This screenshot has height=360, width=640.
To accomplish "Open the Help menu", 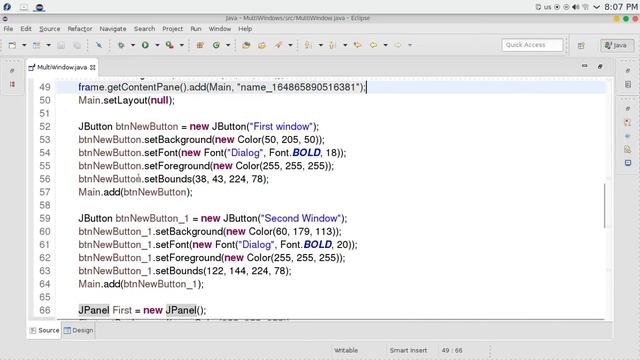I will coord(245,29).
